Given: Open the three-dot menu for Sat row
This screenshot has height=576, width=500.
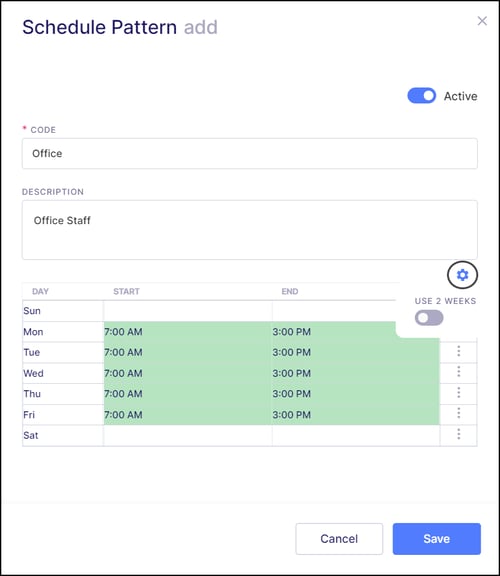Looking at the screenshot, I should (x=458, y=434).
